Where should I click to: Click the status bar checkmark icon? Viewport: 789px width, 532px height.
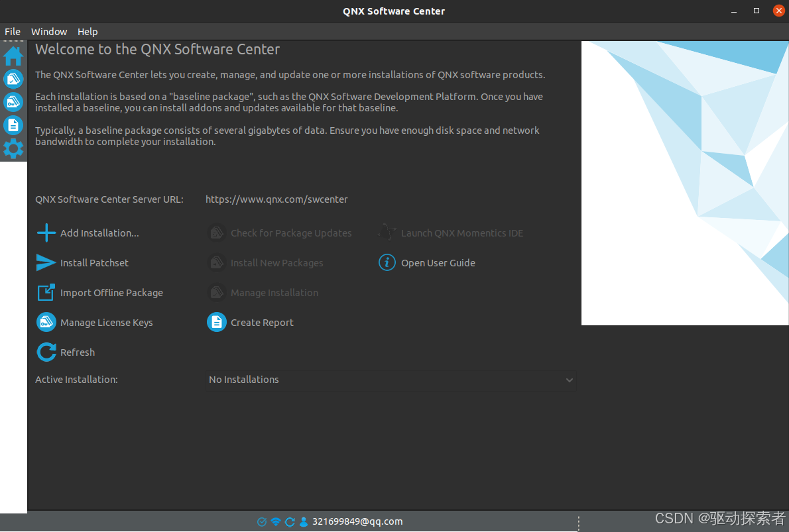[262, 522]
